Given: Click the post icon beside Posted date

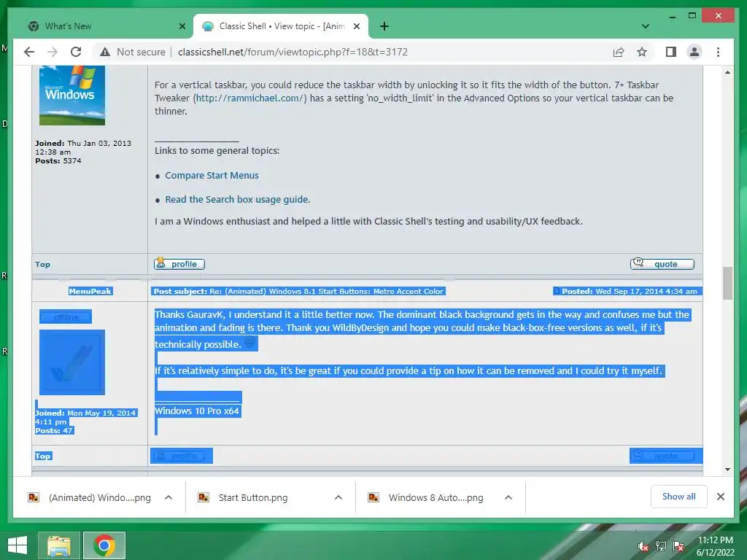Looking at the screenshot, I should (557, 291).
